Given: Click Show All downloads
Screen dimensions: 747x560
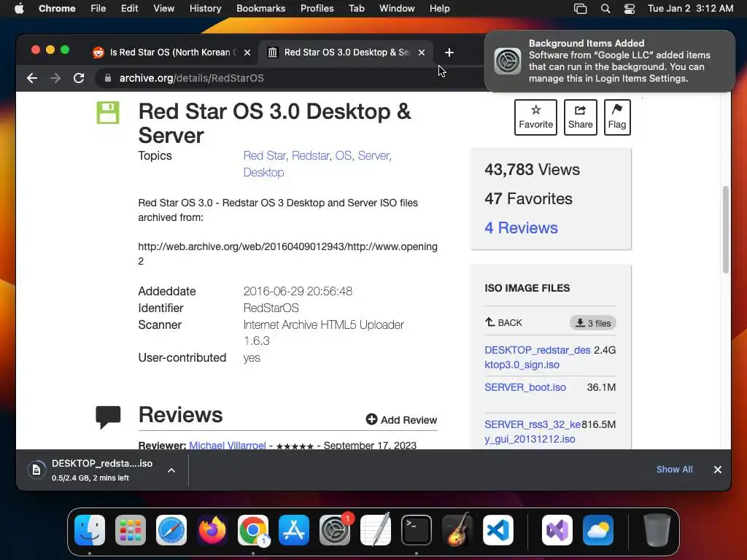Looking at the screenshot, I should pos(674,470).
